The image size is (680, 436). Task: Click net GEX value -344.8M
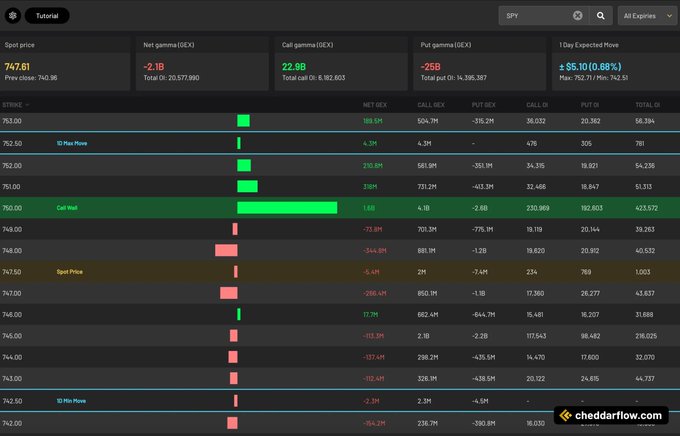(x=374, y=250)
